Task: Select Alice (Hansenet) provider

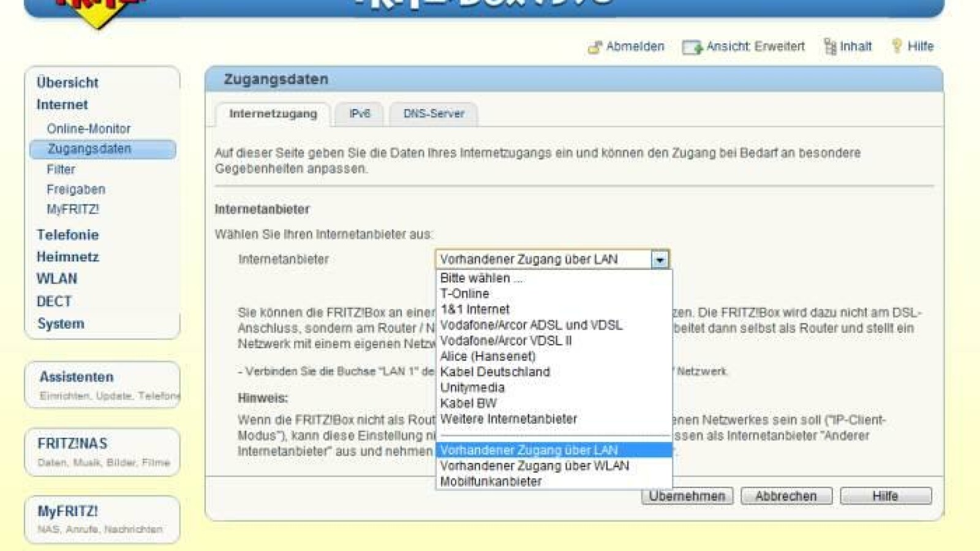Action: point(554,356)
